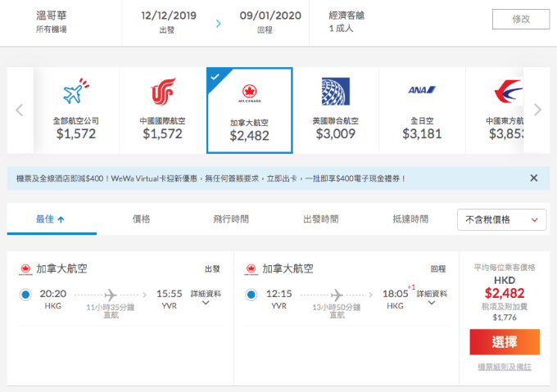Sort results by 飛行時間 tab
Viewport: 557px width, 392px height.
coord(231,219)
